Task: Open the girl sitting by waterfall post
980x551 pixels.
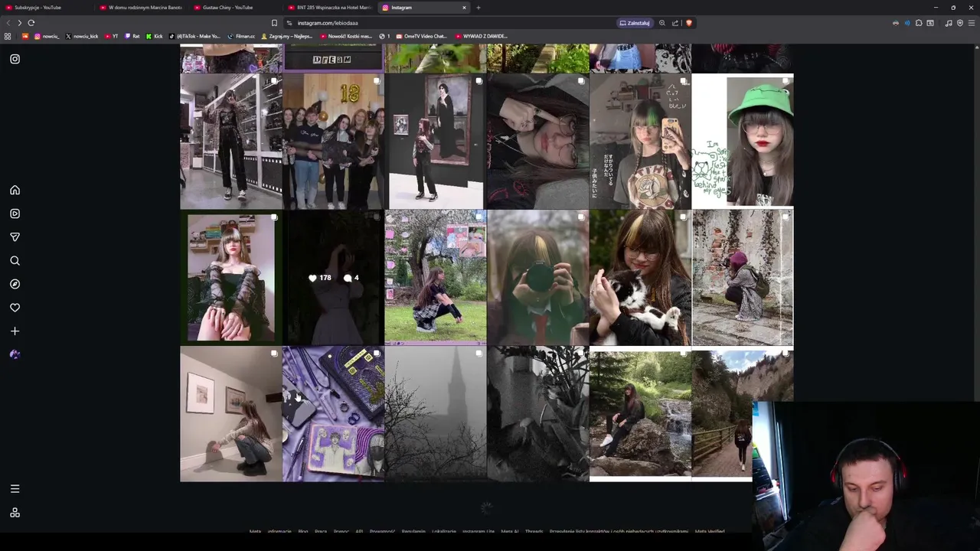Action: pos(640,414)
